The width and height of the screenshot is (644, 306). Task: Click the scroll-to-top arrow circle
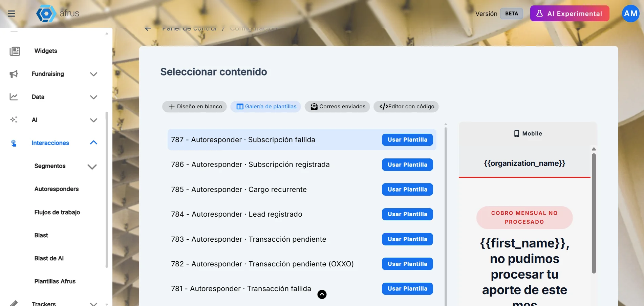point(322,294)
